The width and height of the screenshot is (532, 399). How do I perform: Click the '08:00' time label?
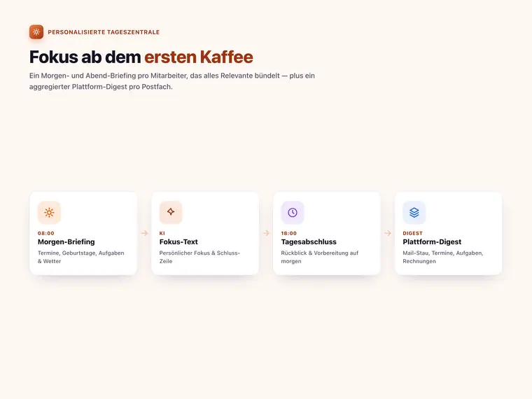tap(46, 233)
